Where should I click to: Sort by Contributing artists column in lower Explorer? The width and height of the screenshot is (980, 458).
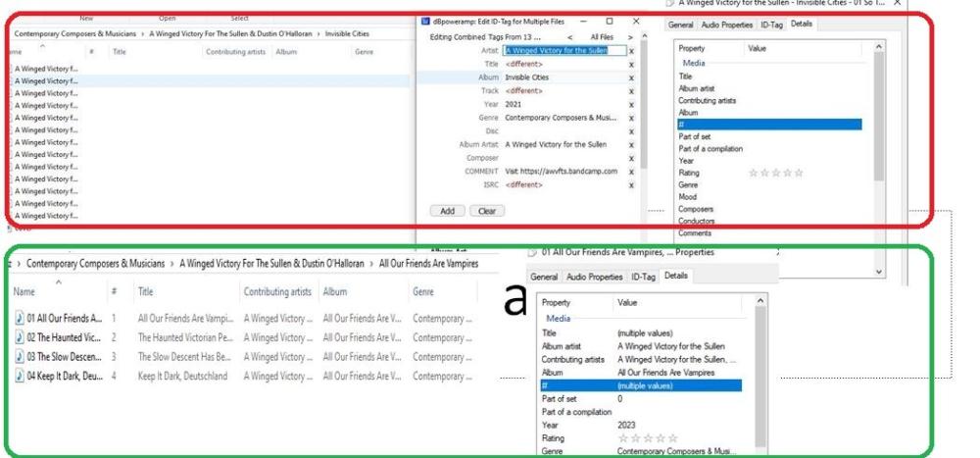[277, 291]
